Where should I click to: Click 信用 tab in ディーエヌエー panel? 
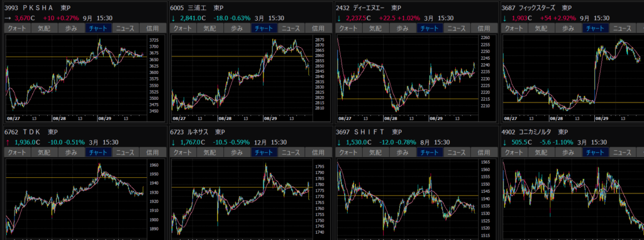tap(484, 28)
